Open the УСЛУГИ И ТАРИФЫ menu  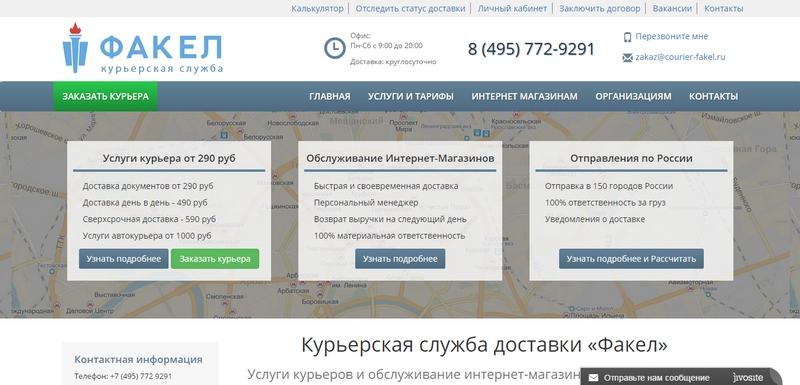(x=411, y=96)
